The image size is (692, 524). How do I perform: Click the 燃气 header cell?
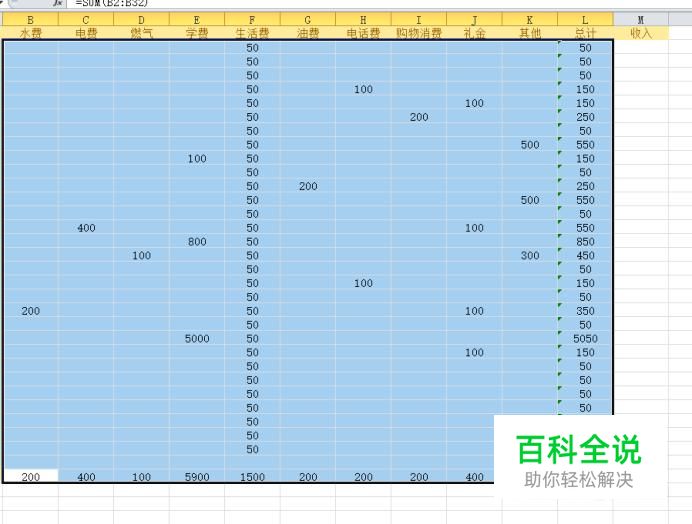pyautogui.click(x=141, y=33)
